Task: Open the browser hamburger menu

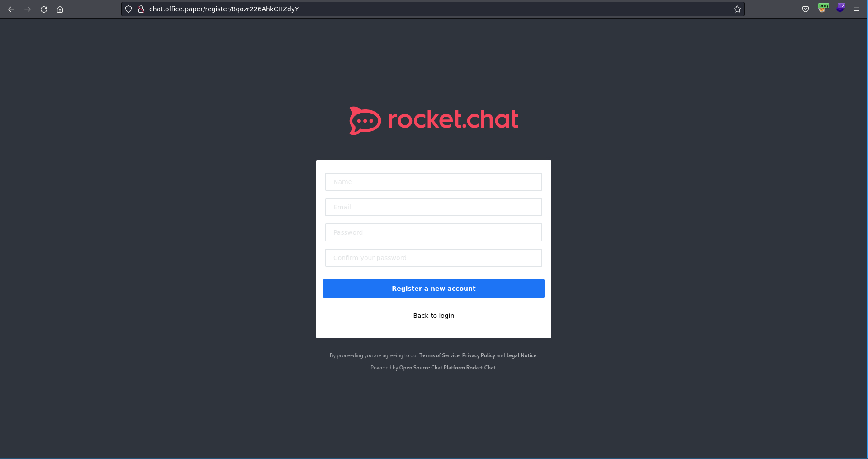Action: pyautogui.click(x=856, y=9)
